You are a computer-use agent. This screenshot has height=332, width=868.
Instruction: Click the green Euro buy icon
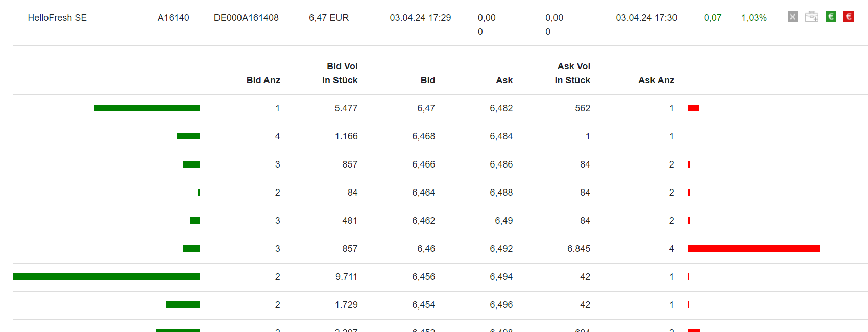[831, 17]
